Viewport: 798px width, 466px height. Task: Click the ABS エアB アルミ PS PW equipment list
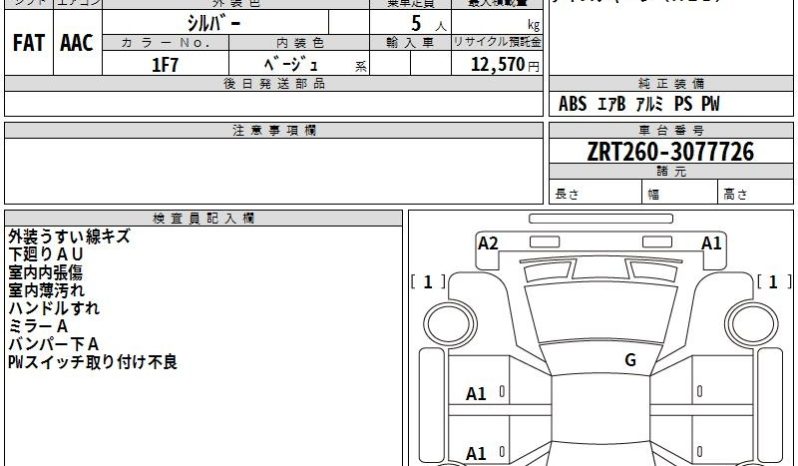[640, 104]
